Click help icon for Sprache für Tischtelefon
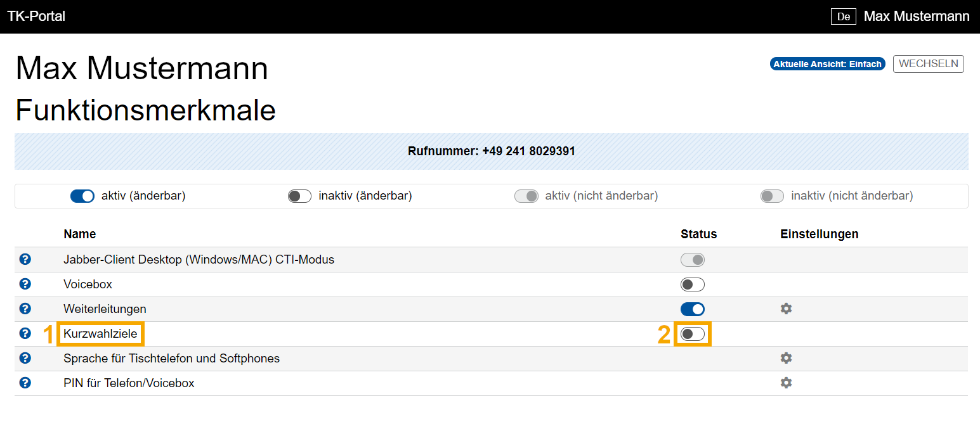The image size is (980, 441). [25, 358]
